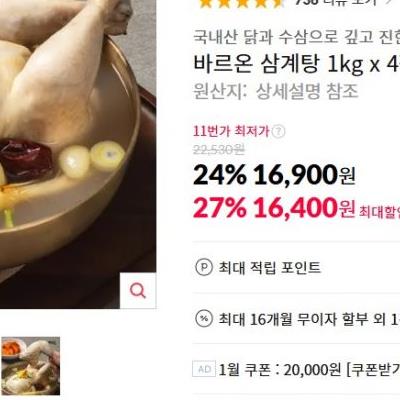Click the magnifier icon on product image

coord(138,290)
